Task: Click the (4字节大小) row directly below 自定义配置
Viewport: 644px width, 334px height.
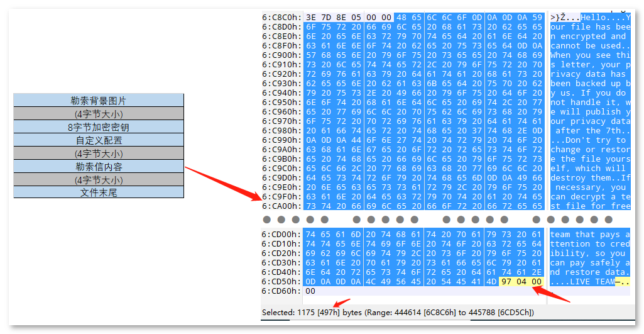Action: [99, 153]
